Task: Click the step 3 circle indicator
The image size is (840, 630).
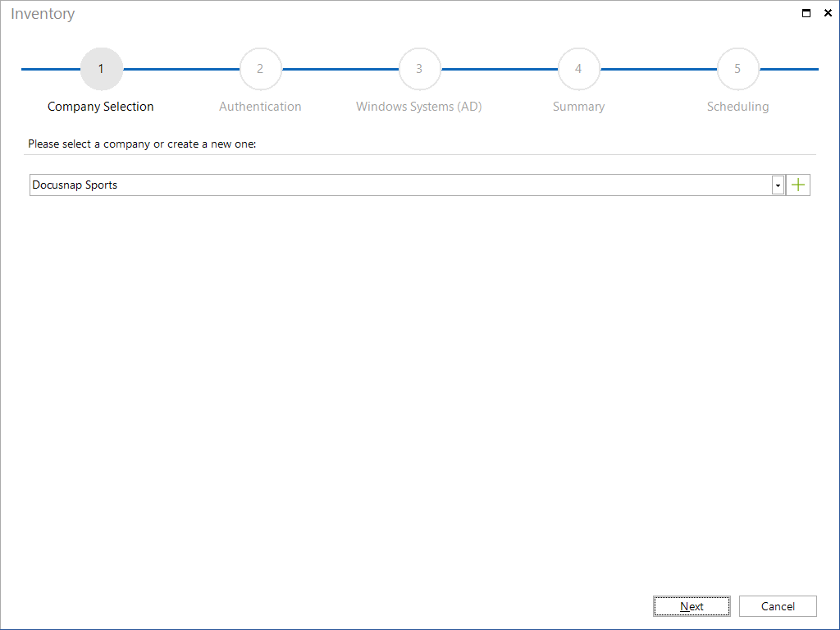Action: [419, 69]
